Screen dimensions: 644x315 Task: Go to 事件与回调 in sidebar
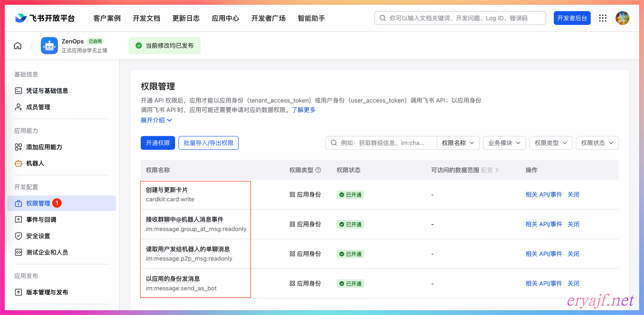click(41, 220)
